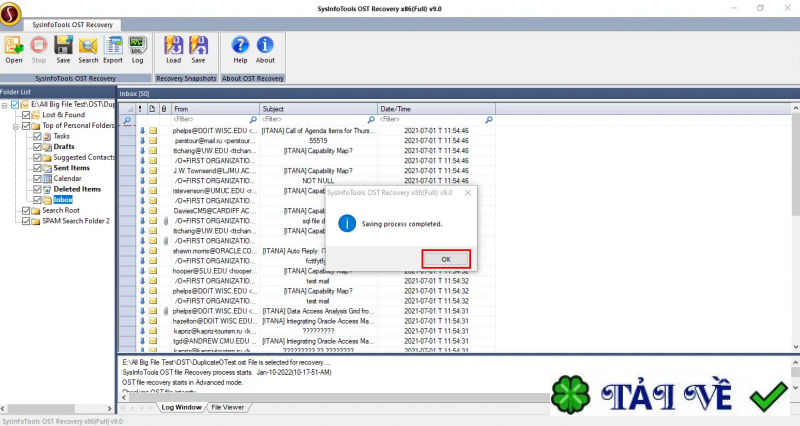Select the Inbox folder in tree
This screenshot has height=426, width=800.
pyautogui.click(x=63, y=200)
